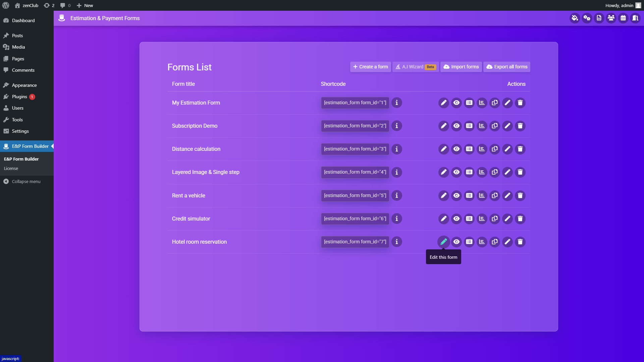This screenshot has width=644, height=362.
Task: Open zenClub site link in admin bar
Action: point(26,5)
